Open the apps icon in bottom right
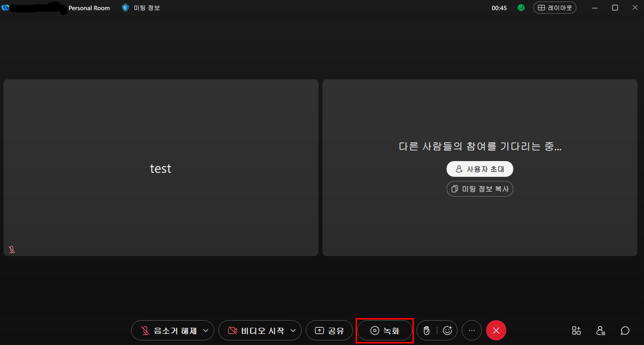Image resolution: width=644 pixels, height=345 pixels. point(576,331)
